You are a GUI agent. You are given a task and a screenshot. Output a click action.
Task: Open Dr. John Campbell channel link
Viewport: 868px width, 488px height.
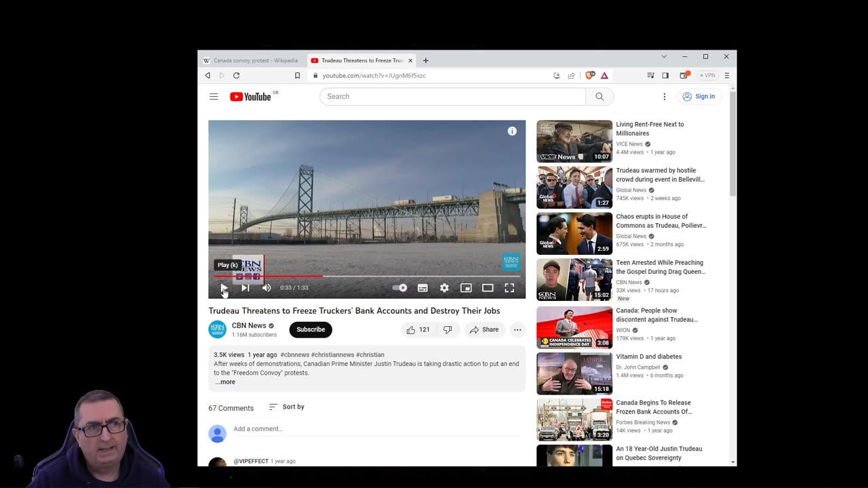tap(639, 367)
